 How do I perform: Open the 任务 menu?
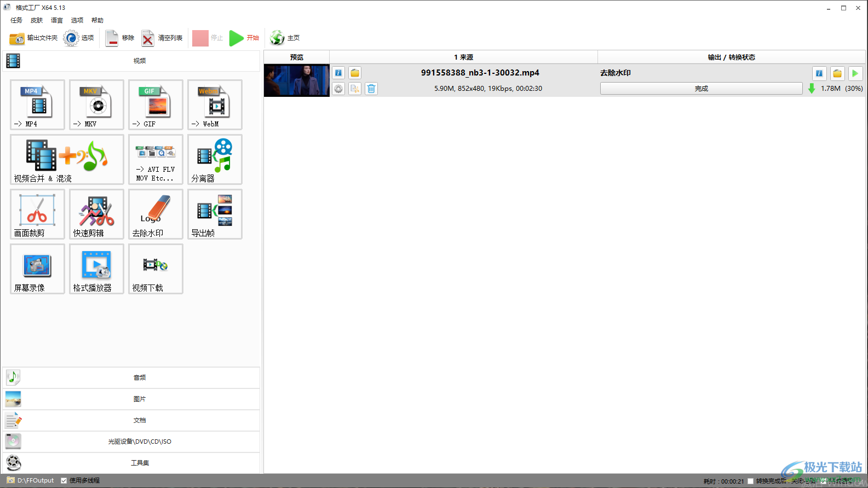(16, 20)
